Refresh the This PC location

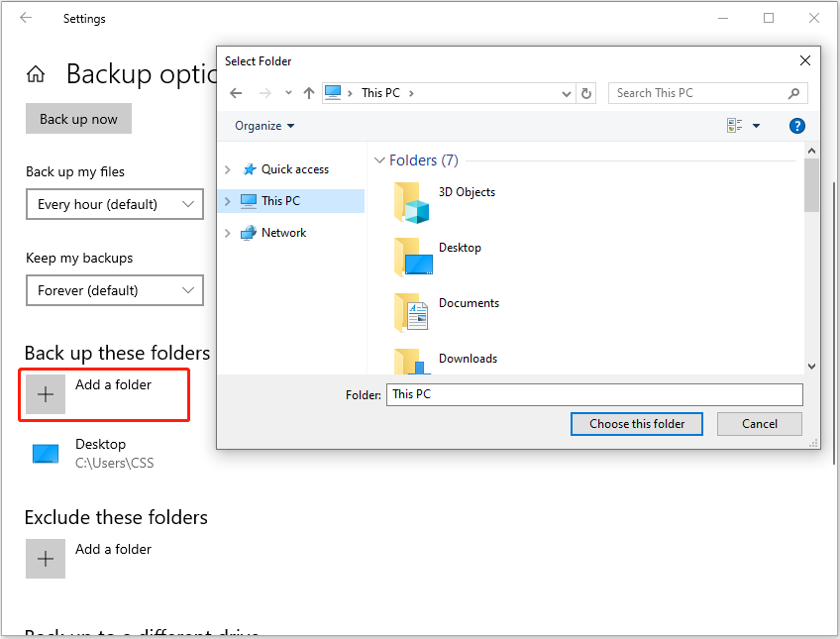[x=586, y=94]
